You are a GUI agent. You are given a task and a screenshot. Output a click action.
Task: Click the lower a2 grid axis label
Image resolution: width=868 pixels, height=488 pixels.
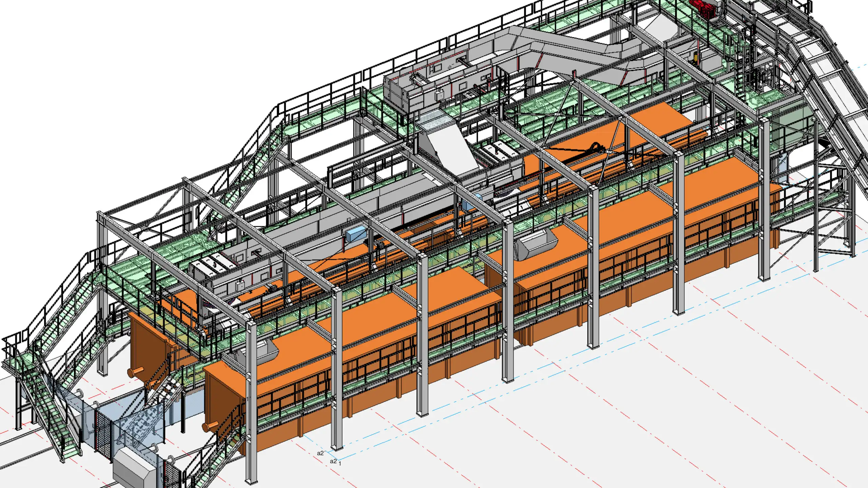pyautogui.click(x=333, y=461)
